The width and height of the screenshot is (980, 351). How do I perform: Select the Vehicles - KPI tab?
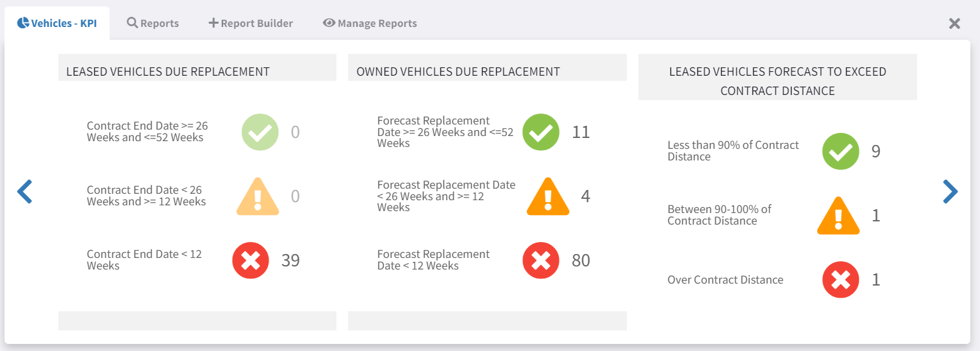click(x=57, y=23)
